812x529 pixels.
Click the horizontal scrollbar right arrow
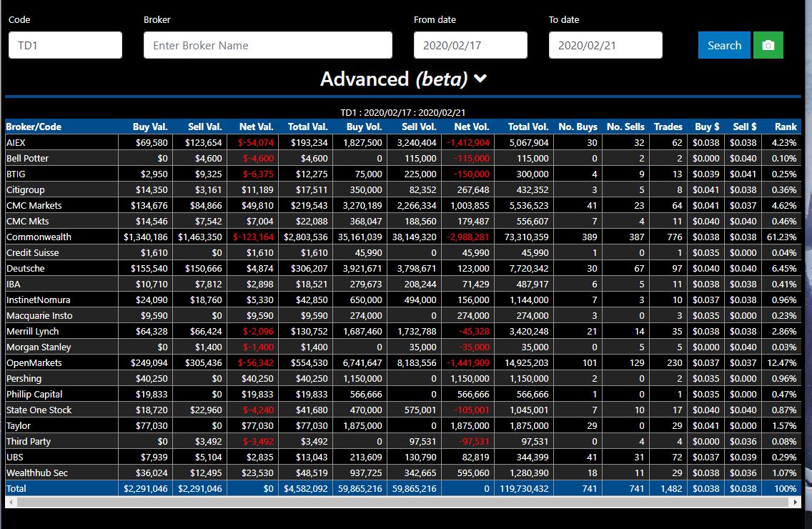tap(796, 502)
